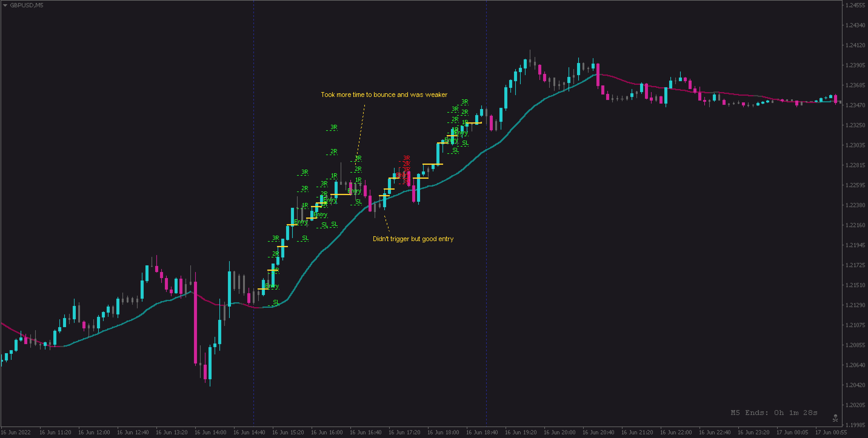This screenshot has width=868, height=438.
Task: Select the red 2R target label
Action: point(406,164)
